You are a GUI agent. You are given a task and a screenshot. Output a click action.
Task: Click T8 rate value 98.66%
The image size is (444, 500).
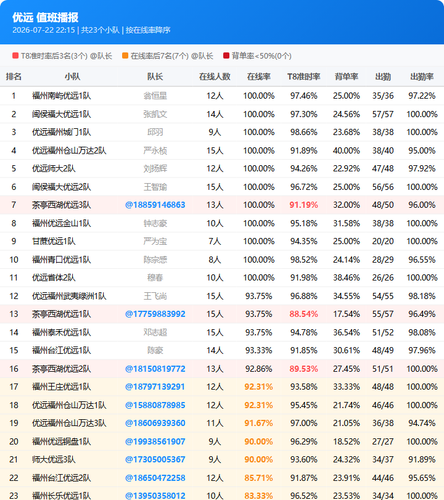(x=304, y=132)
